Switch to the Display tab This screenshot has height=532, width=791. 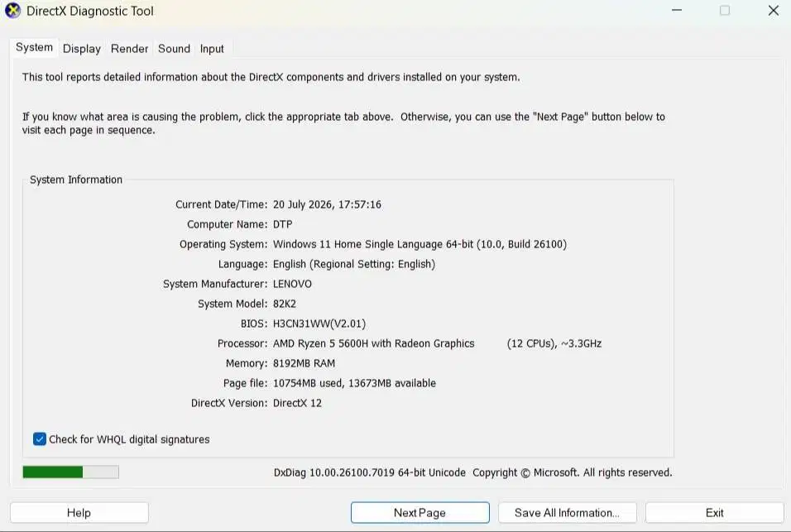click(82, 49)
